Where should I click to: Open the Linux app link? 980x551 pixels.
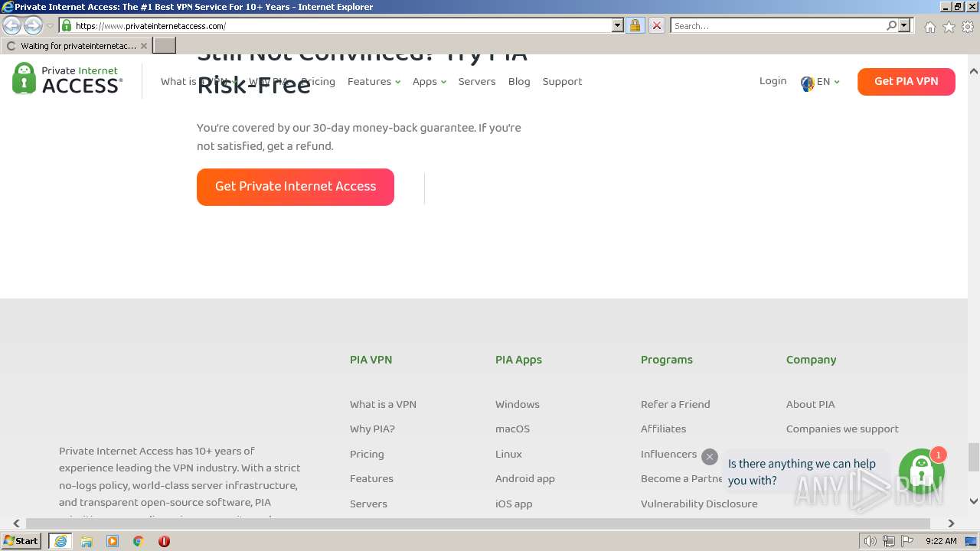(508, 454)
